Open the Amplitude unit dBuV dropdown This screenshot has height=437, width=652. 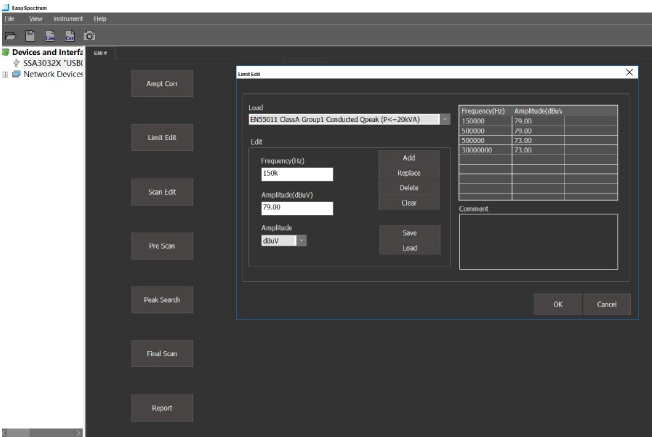point(302,241)
